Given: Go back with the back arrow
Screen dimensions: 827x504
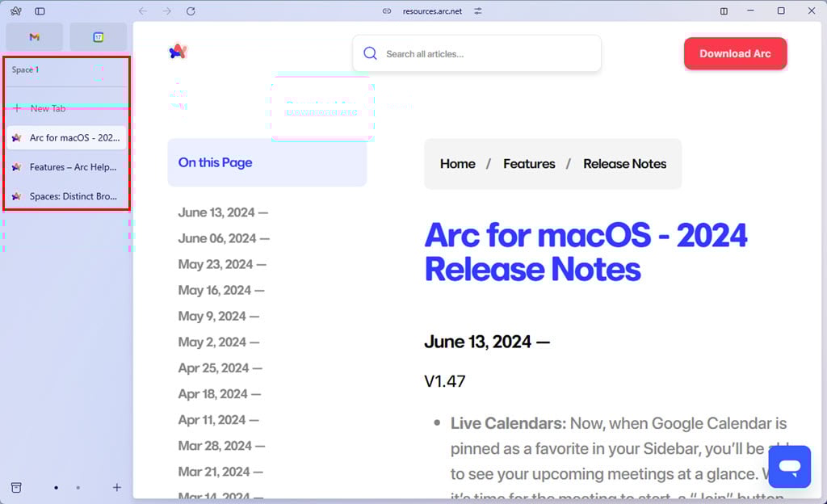Looking at the screenshot, I should pyautogui.click(x=142, y=10).
